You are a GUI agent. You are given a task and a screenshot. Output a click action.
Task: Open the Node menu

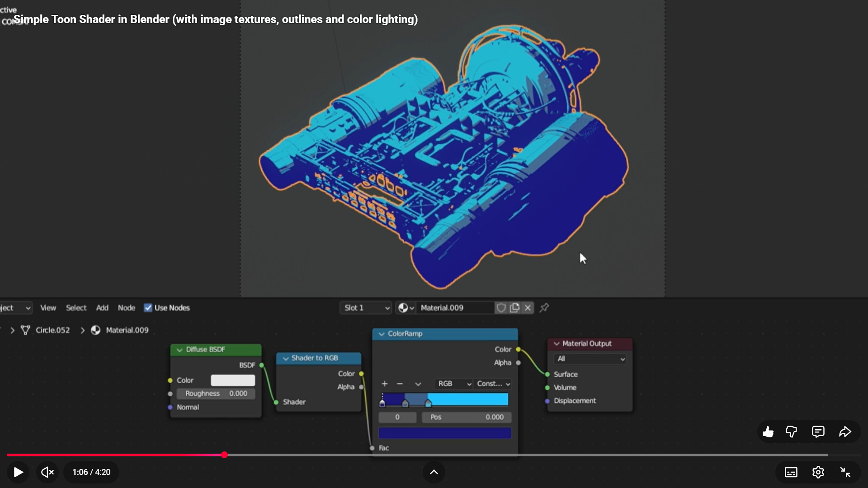click(127, 308)
